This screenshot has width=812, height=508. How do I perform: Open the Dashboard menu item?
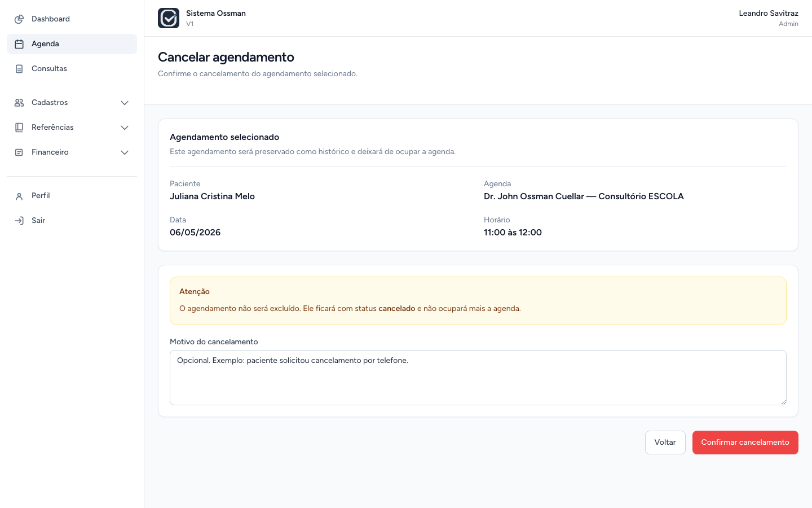tap(72, 19)
